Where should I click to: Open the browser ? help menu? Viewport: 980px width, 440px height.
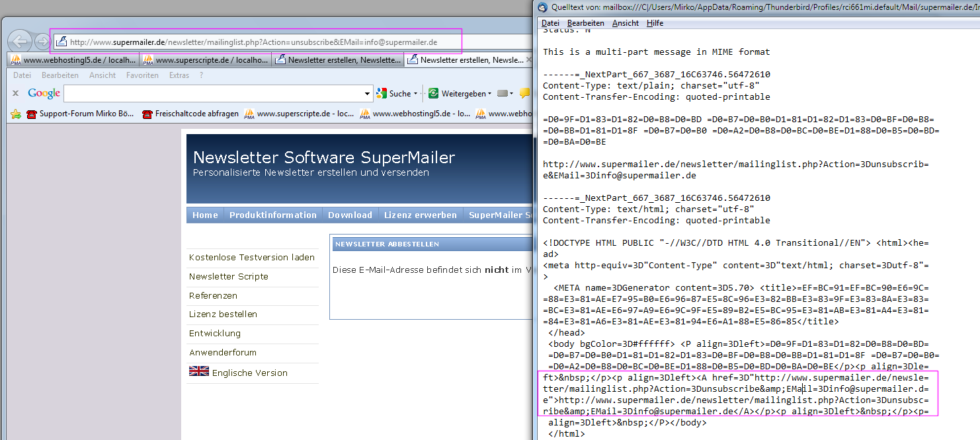[201, 75]
